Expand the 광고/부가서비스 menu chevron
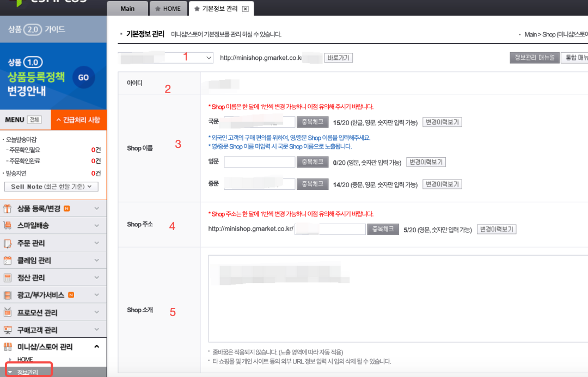Screen dimensions: 588x377 96,295
